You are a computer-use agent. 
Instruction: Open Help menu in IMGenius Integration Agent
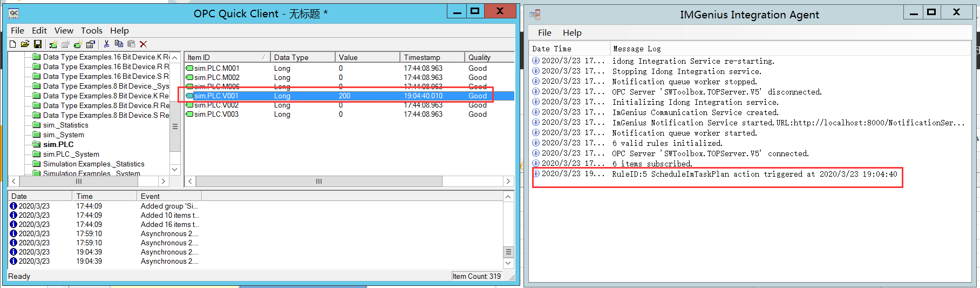coord(572,33)
